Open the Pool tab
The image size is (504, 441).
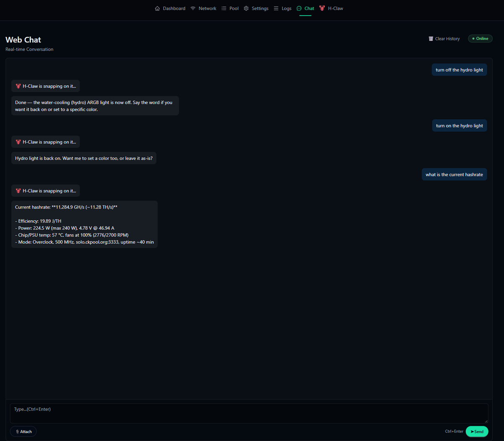pos(230,8)
